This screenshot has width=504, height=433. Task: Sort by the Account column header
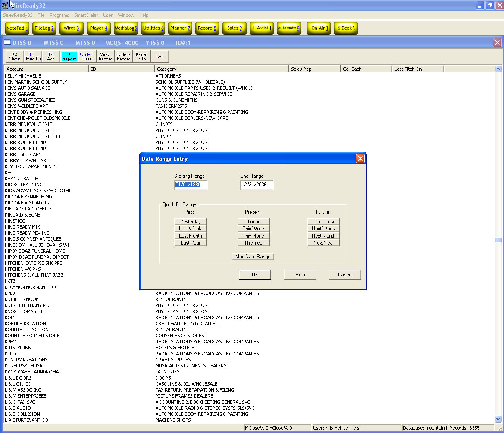pyautogui.click(x=46, y=69)
